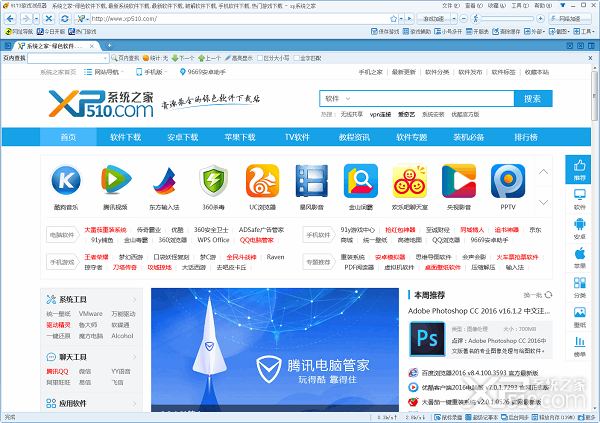Switch to the 排行榜 nav tab
This screenshot has width=600, height=423.
[526, 137]
